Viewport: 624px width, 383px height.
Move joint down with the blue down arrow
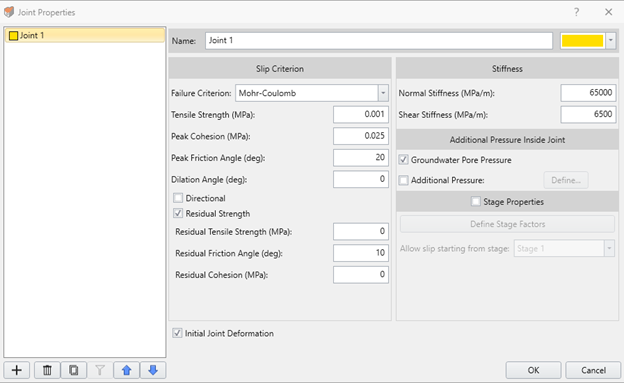pyautogui.click(x=153, y=370)
